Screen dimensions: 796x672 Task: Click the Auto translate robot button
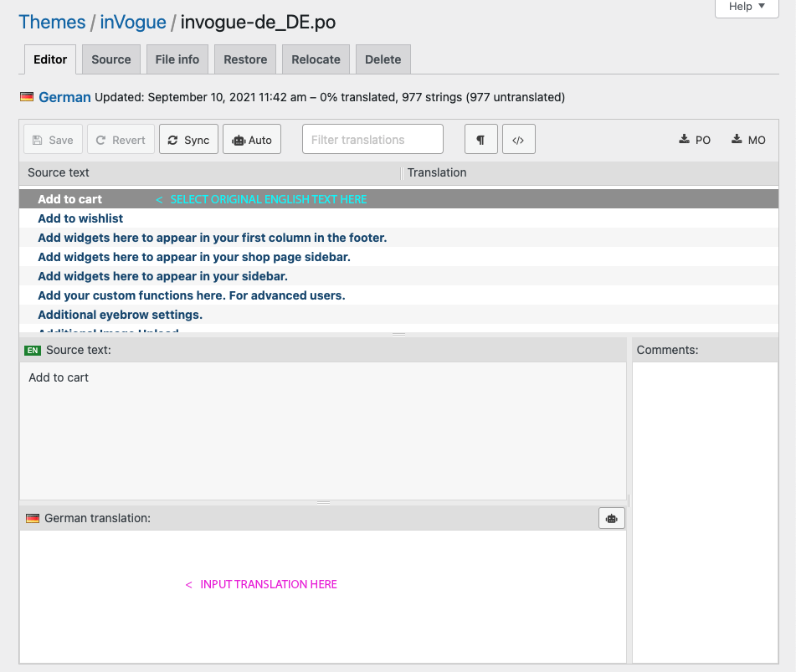[252, 140]
